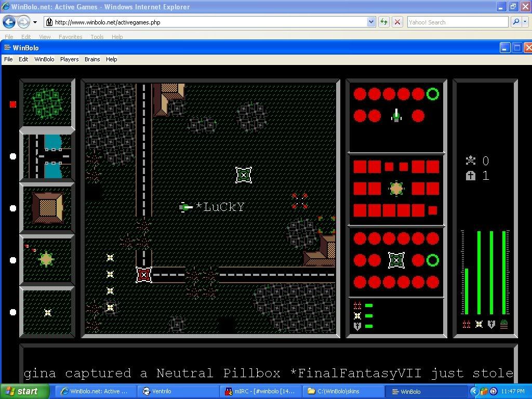The width and height of the screenshot is (532, 399).
Task: Select the road building tool
Action: 47,155
